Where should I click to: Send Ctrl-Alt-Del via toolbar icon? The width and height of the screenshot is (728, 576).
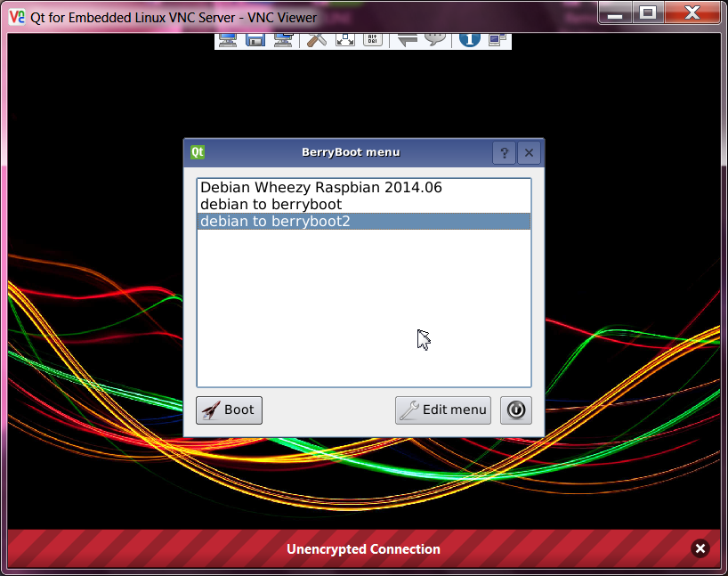point(373,39)
